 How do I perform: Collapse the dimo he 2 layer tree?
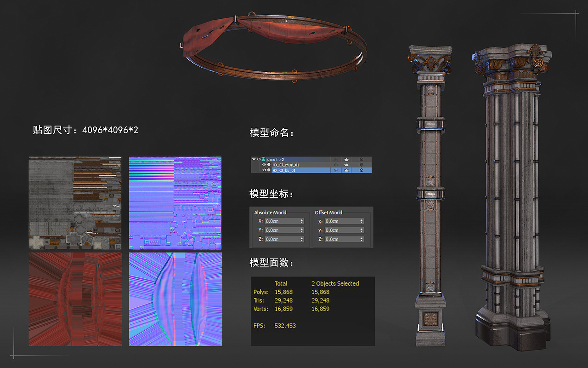click(x=254, y=159)
